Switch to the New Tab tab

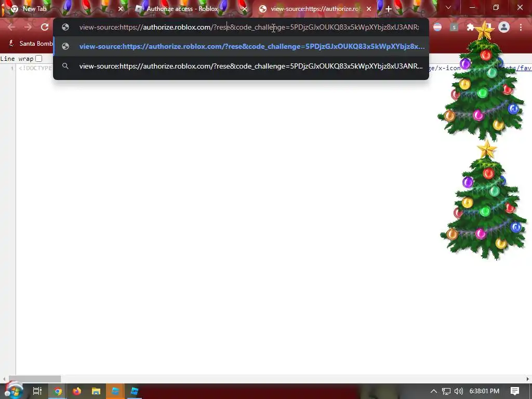[x=63, y=9]
